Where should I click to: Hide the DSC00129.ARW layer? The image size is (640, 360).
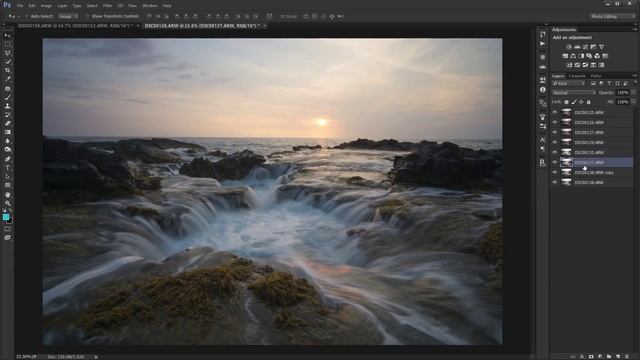[554, 142]
